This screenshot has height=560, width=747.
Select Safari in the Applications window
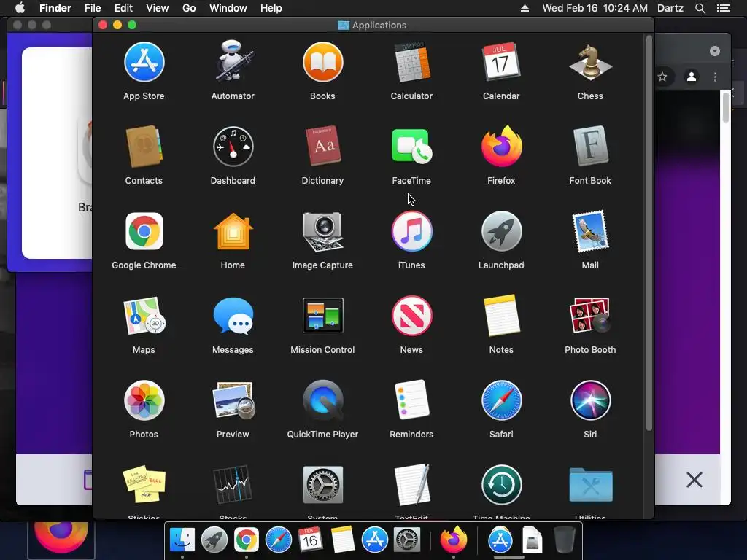click(x=501, y=400)
